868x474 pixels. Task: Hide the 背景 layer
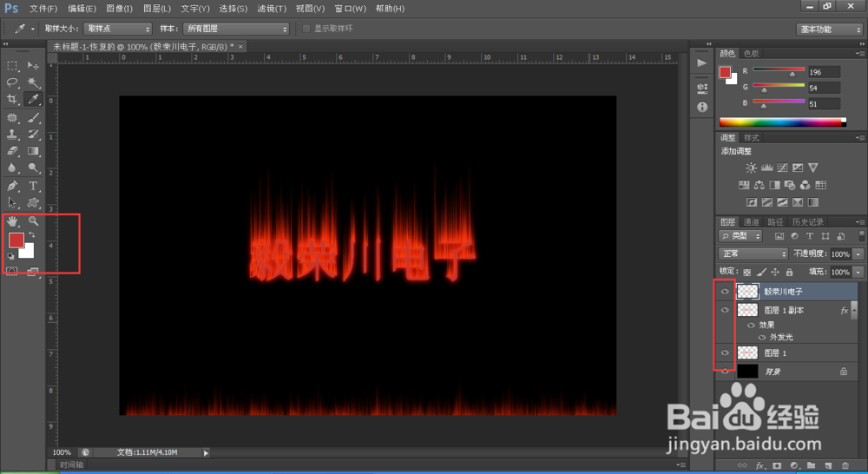pos(725,372)
